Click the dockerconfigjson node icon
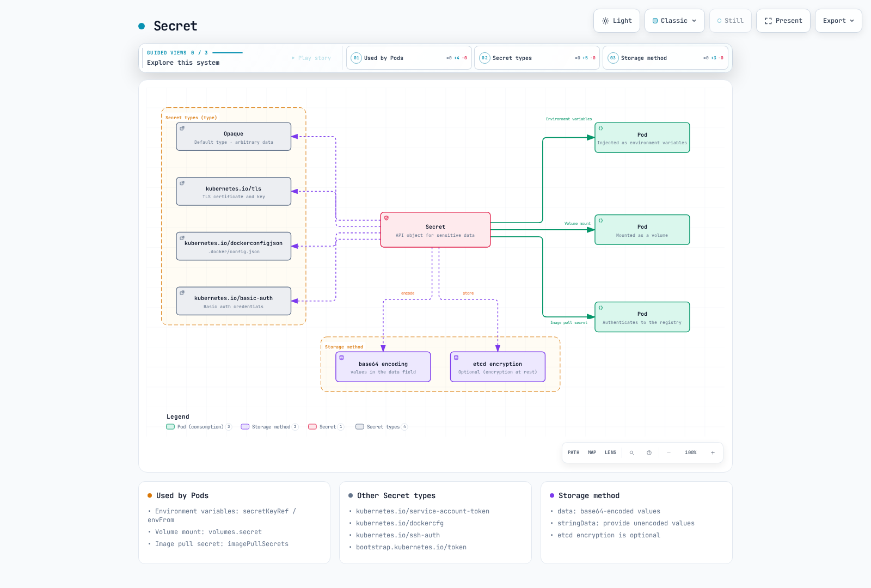The image size is (871, 588). point(182,238)
